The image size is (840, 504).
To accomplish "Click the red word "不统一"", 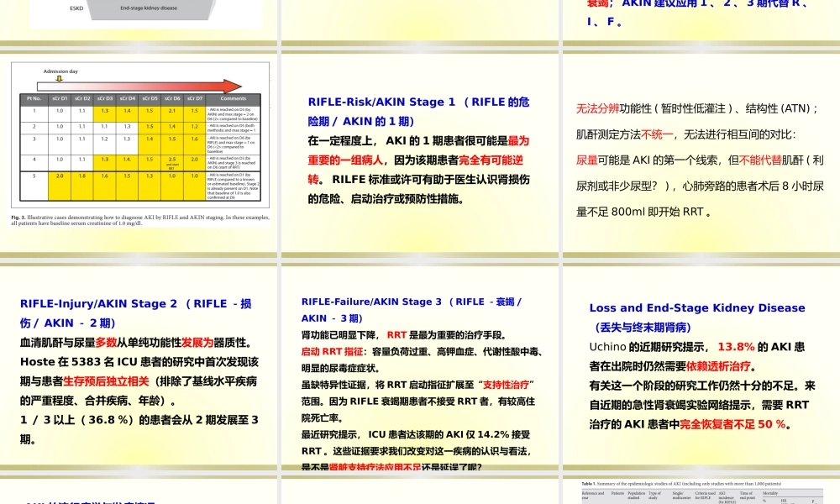I will (x=657, y=134).
